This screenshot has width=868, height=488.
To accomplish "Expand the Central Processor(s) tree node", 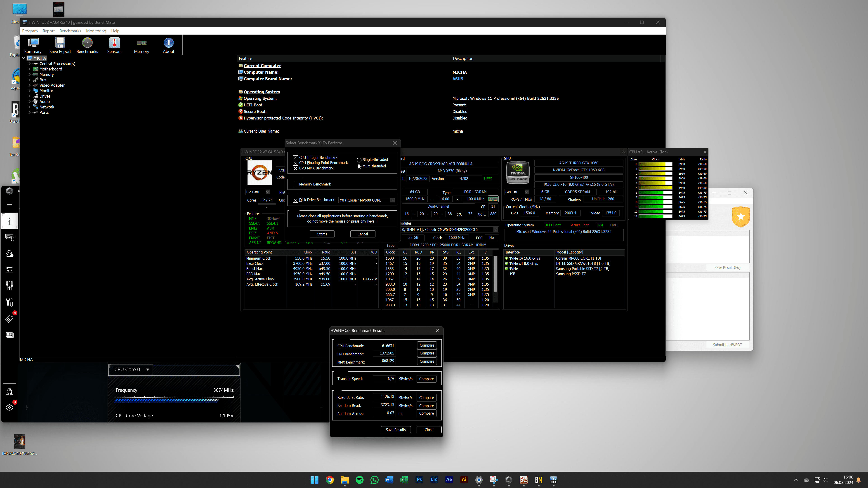I will (x=30, y=64).
